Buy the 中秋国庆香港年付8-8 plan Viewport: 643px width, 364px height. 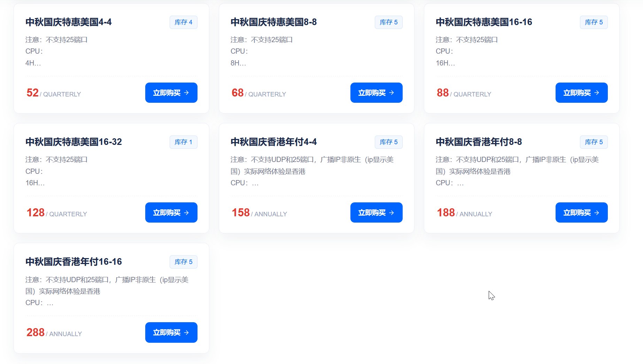[x=581, y=212]
